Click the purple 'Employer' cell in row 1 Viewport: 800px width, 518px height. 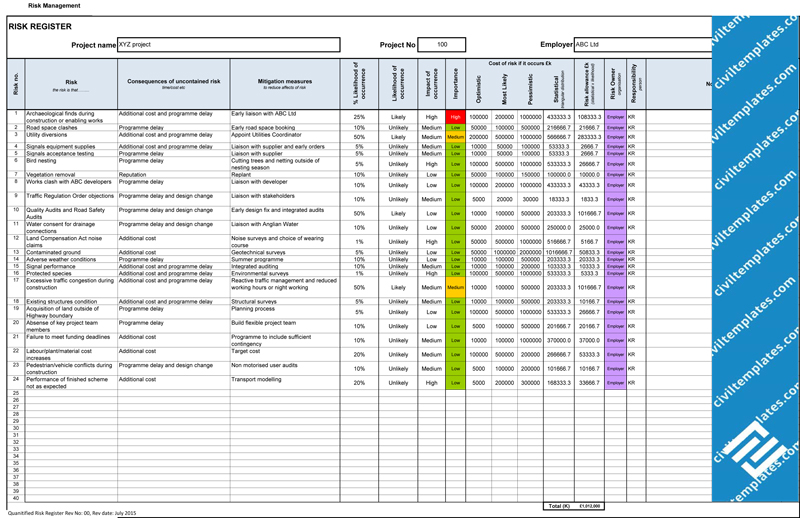coord(615,117)
